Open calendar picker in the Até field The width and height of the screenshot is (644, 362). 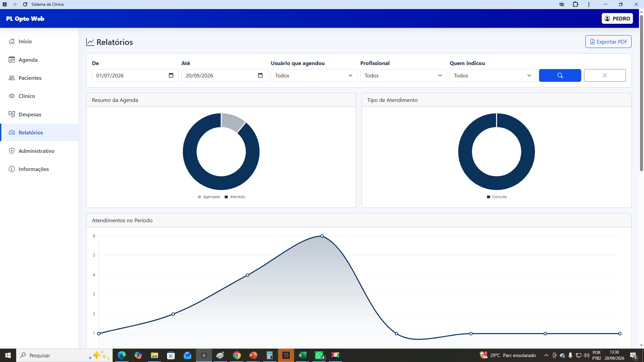[260, 75]
